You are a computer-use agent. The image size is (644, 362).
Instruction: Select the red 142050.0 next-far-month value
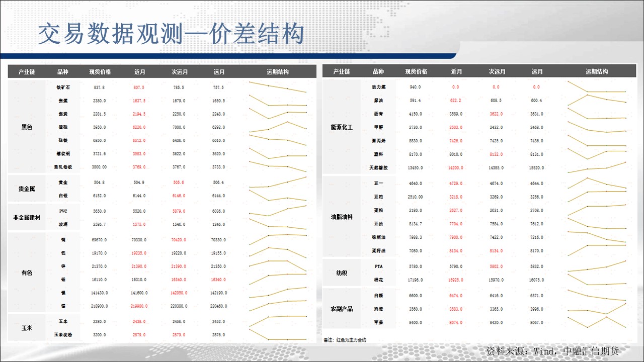point(179,293)
